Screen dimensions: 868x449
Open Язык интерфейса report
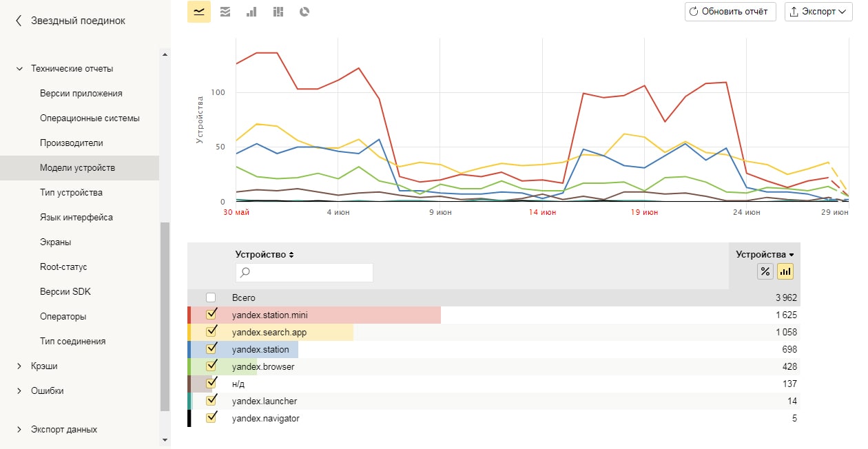(76, 218)
